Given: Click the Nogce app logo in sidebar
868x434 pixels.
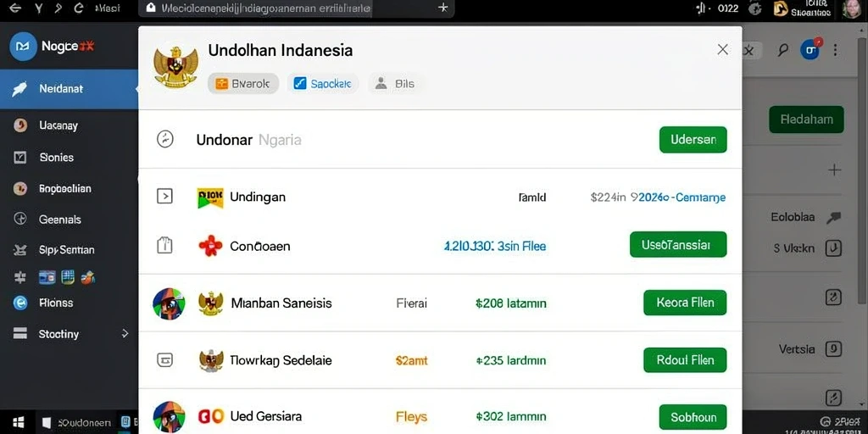Looking at the screenshot, I should [x=23, y=47].
